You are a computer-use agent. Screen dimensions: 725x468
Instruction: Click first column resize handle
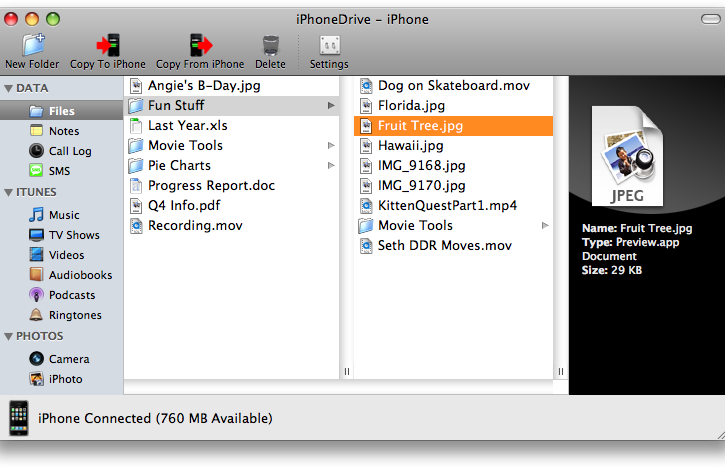tap(347, 371)
